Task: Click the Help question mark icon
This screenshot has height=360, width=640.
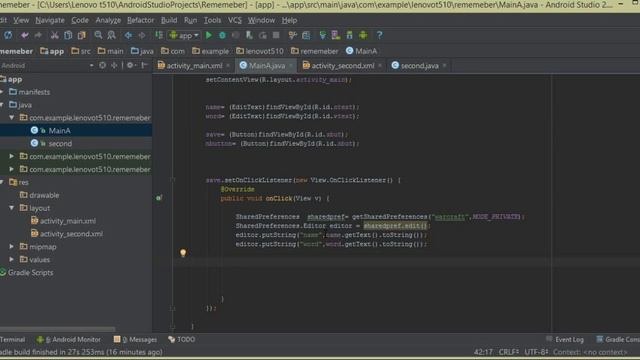Action: tap(380, 36)
